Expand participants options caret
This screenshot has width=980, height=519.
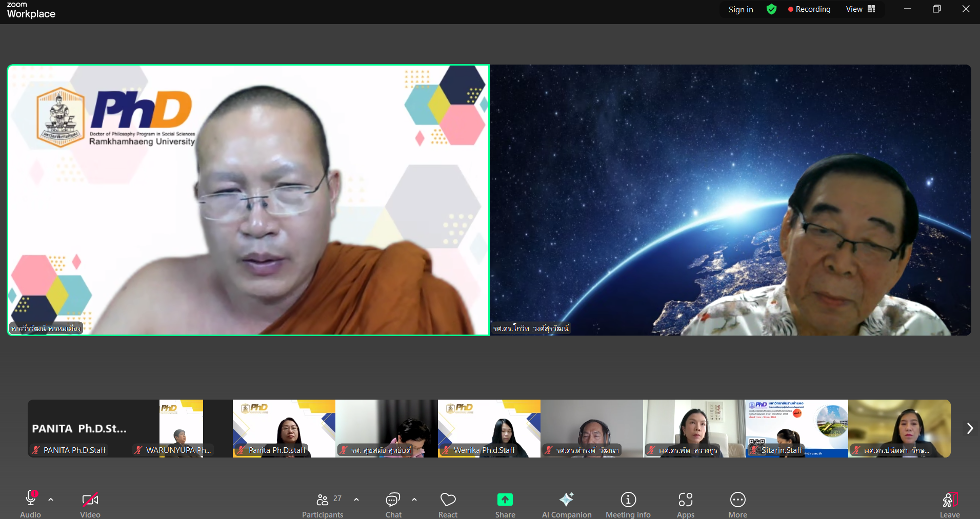[356, 499]
